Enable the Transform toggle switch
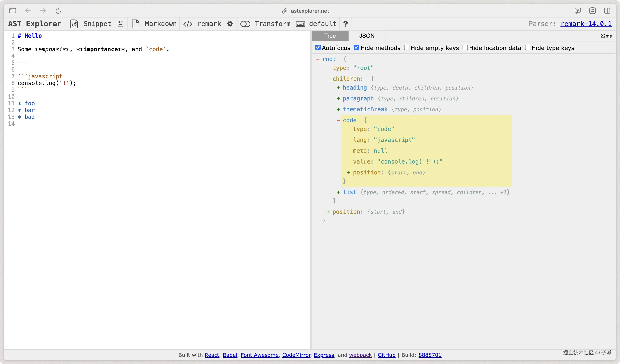Image resolution: width=620 pixels, height=364 pixels. [x=245, y=24]
